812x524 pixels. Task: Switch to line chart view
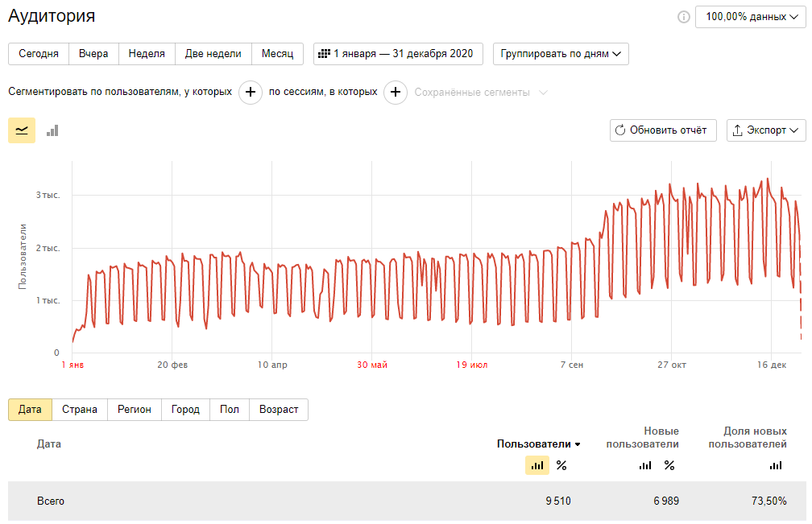pyautogui.click(x=22, y=130)
